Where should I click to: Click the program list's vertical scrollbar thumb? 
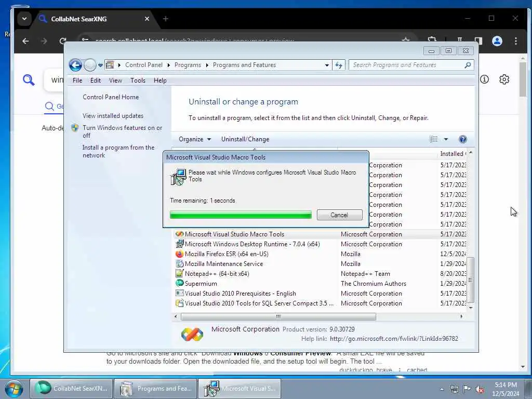[470, 280]
